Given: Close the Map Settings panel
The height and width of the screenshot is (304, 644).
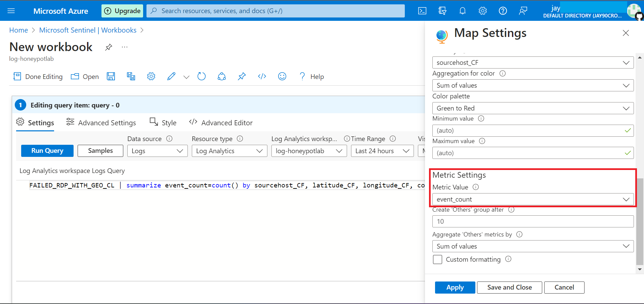Looking at the screenshot, I should [626, 33].
